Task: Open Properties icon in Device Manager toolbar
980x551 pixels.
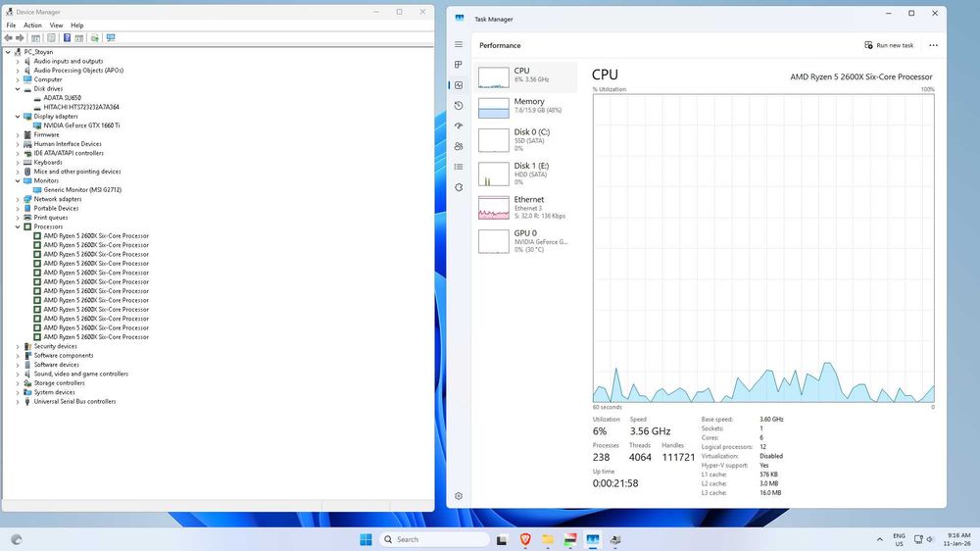Action: [x=51, y=38]
